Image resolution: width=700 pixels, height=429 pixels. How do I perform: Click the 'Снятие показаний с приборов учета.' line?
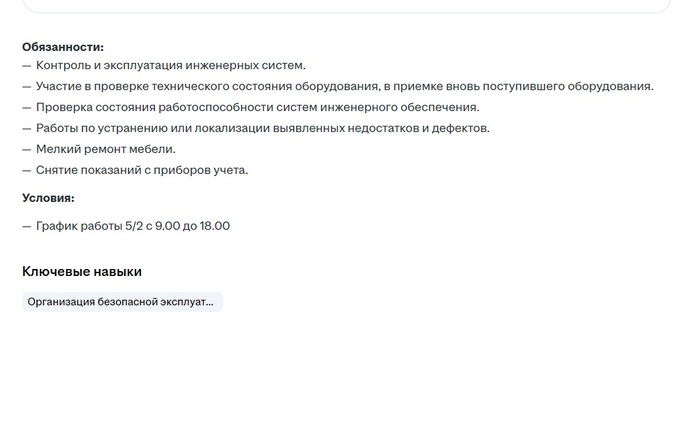[142, 170]
